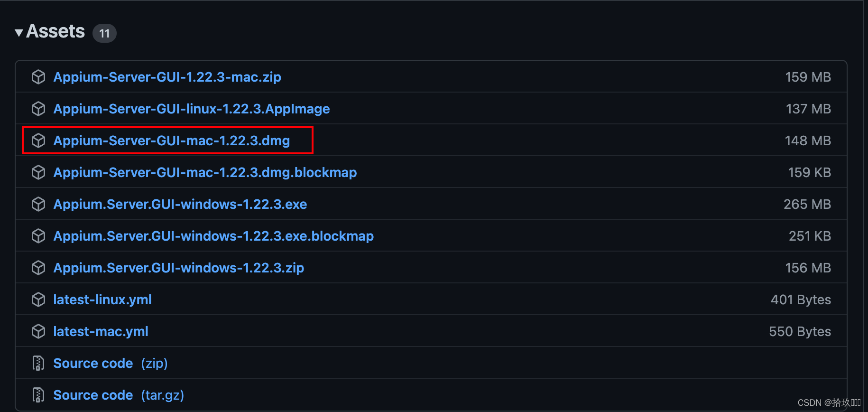The width and height of the screenshot is (868, 412).
Task: Click the 11 assets count badge
Action: tap(104, 33)
